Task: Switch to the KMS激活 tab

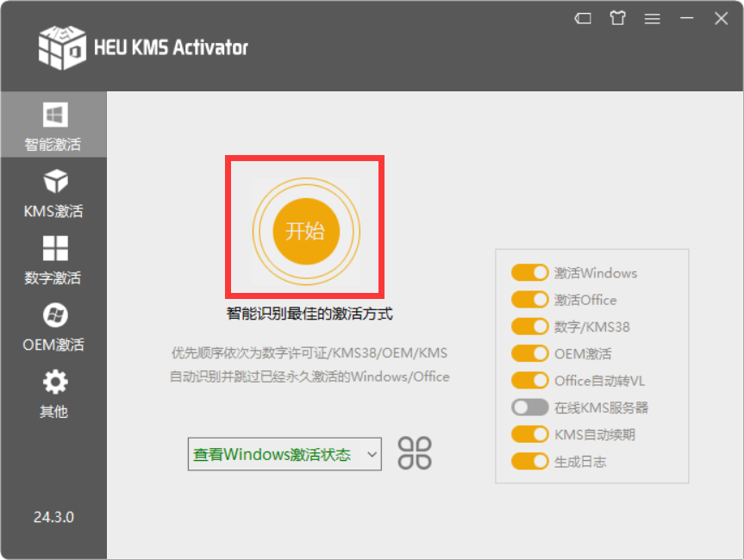Action: point(53,194)
